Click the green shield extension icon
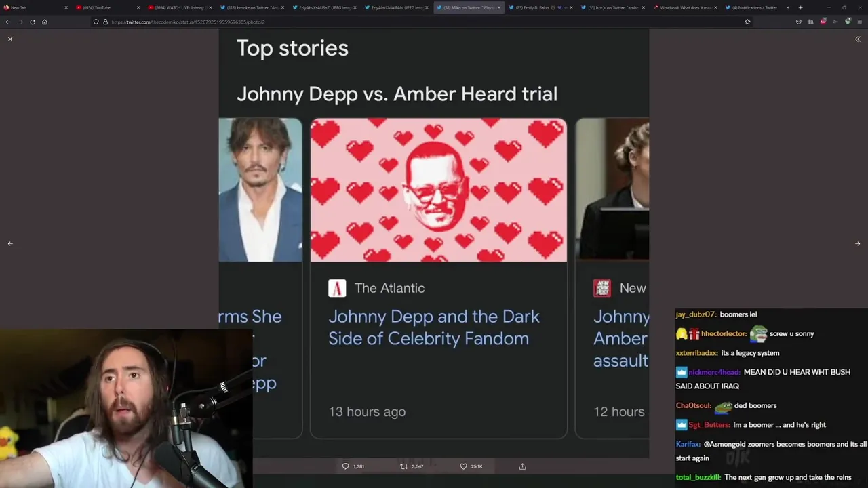Viewport: 868px width, 488px height. click(x=848, y=22)
